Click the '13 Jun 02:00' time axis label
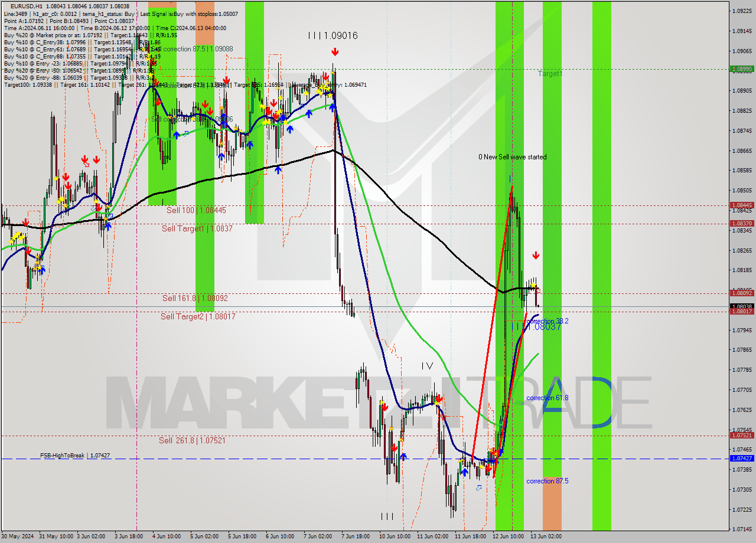Viewport: 756px width, 543px height. tap(545, 537)
